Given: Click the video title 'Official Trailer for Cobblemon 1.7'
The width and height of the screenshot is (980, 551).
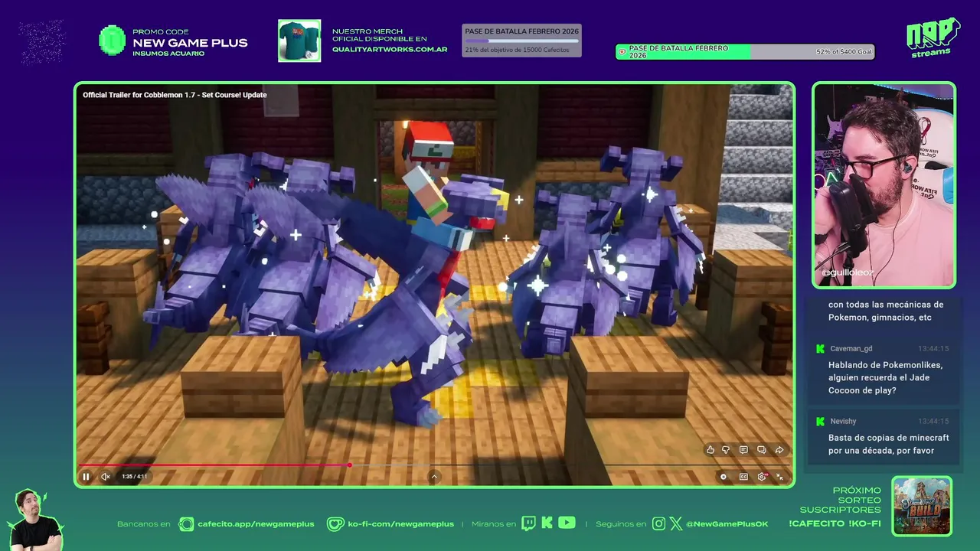Looking at the screenshot, I should pos(175,95).
